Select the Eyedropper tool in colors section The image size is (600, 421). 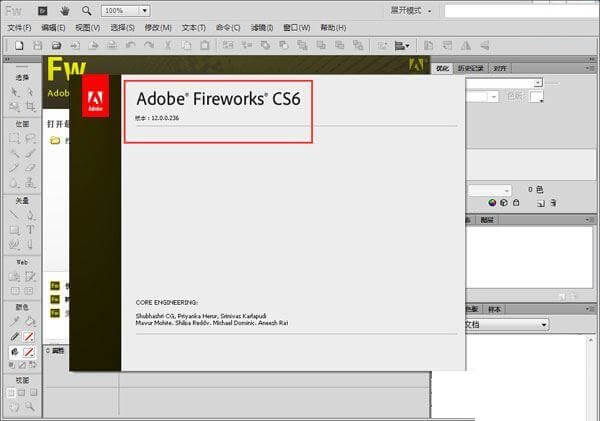click(14, 321)
